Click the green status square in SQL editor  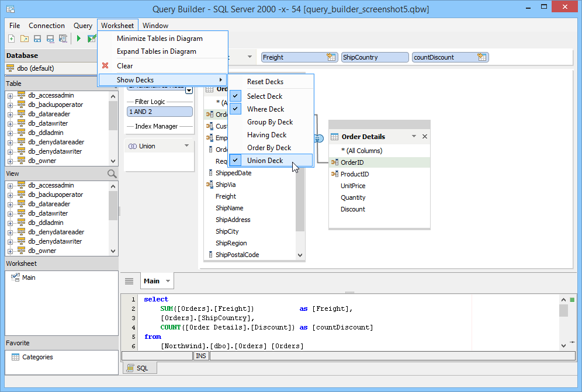click(x=572, y=300)
